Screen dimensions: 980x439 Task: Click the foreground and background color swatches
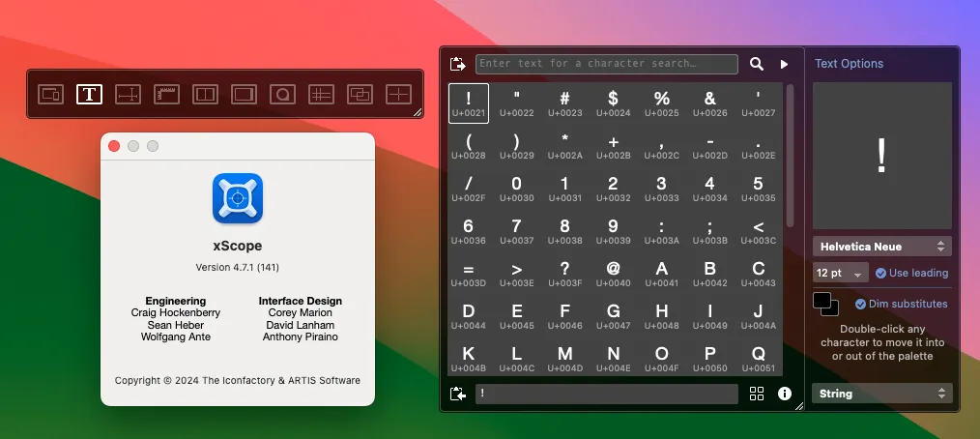pyautogui.click(x=825, y=304)
